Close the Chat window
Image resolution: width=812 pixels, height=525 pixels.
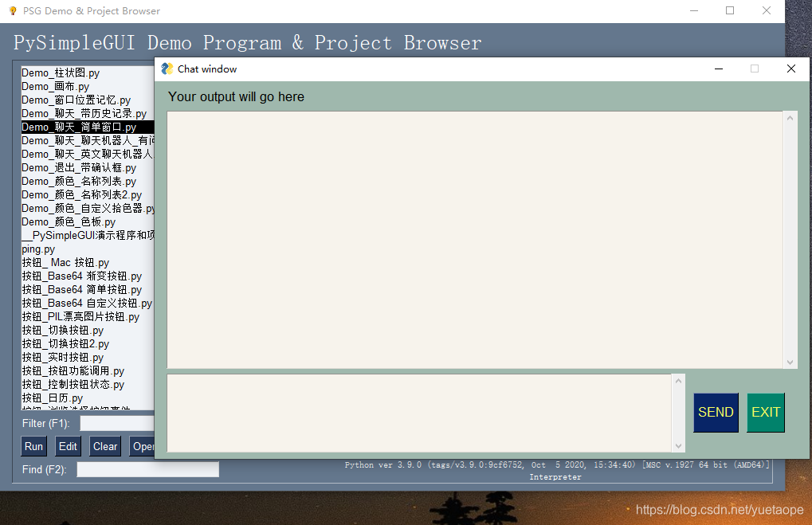(x=790, y=69)
